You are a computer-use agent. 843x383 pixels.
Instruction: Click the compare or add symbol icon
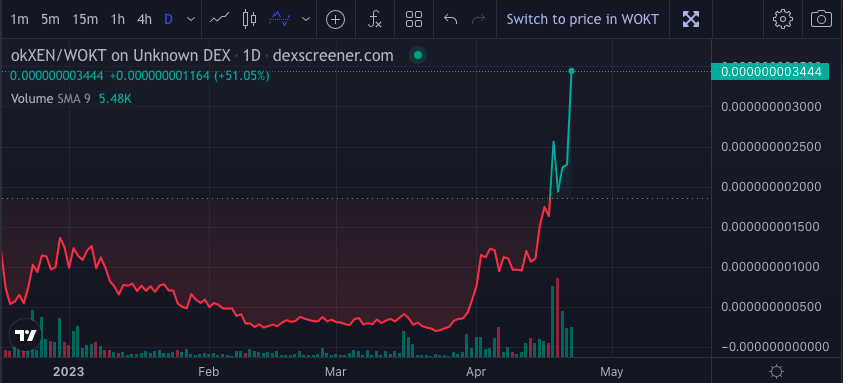pos(335,20)
